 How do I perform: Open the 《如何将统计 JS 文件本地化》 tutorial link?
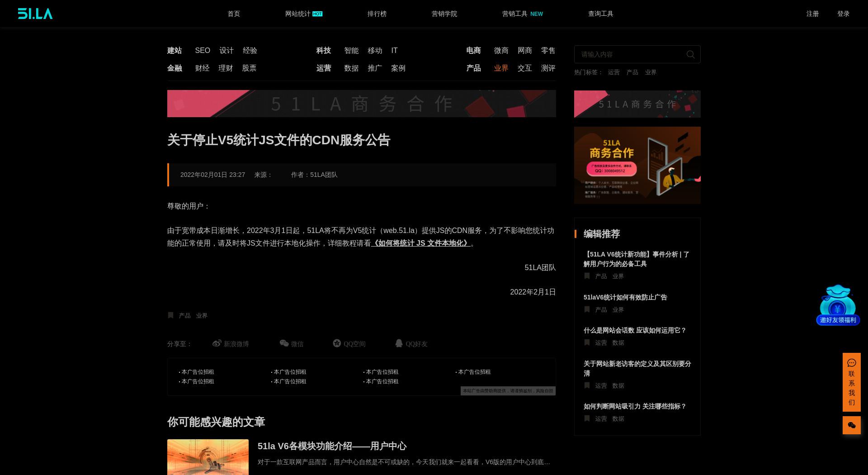pyautogui.click(x=421, y=243)
